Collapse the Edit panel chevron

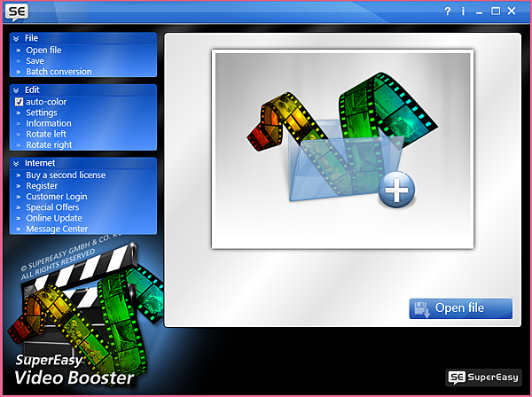pyautogui.click(x=16, y=90)
